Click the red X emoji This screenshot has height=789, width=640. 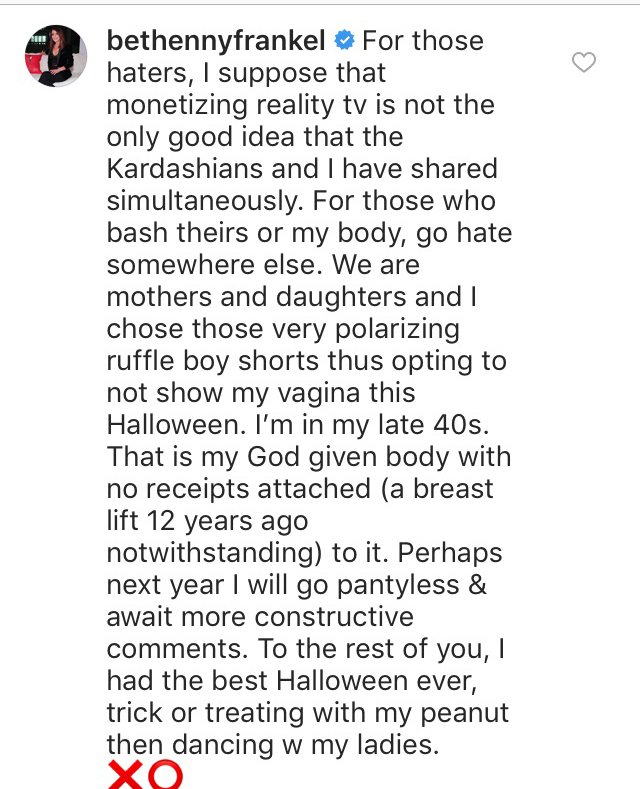(x=125, y=775)
